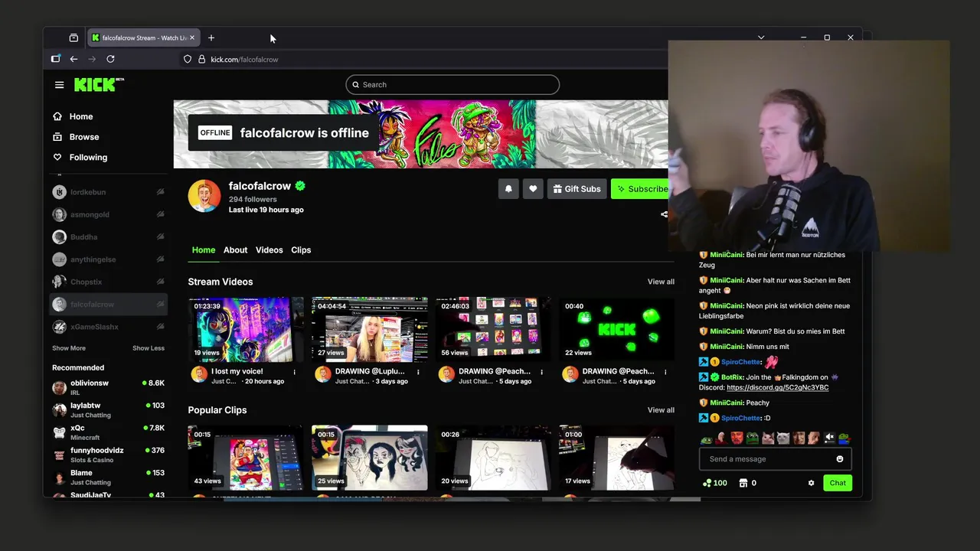Screen dimensions: 980x551
Task: Switch to the Videos tab
Action: click(x=269, y=250)
